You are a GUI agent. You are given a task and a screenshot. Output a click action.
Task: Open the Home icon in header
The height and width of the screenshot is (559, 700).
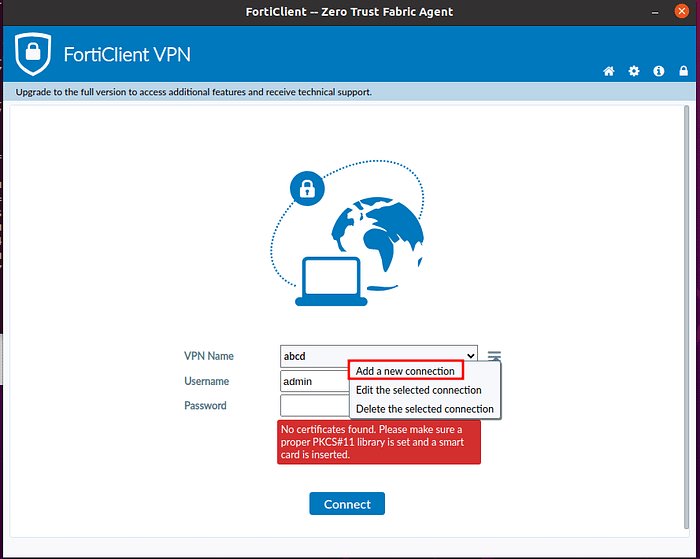tap(608, 71)
